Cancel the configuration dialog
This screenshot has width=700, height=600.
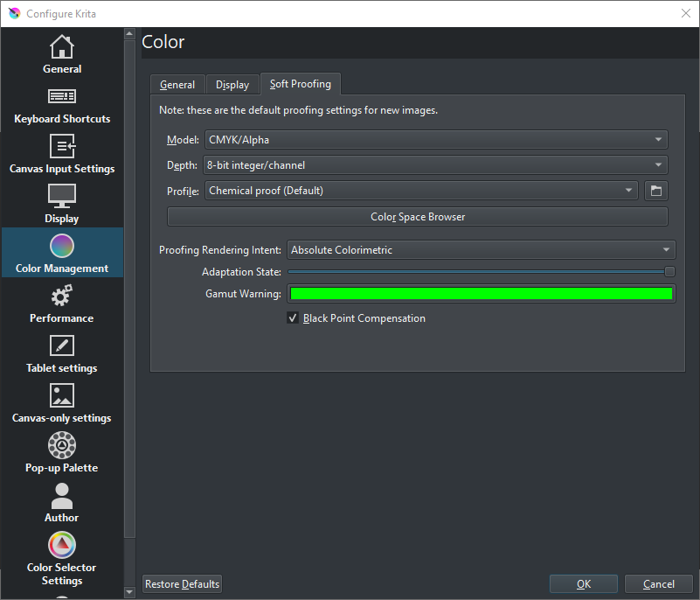(x=658, y=584)
